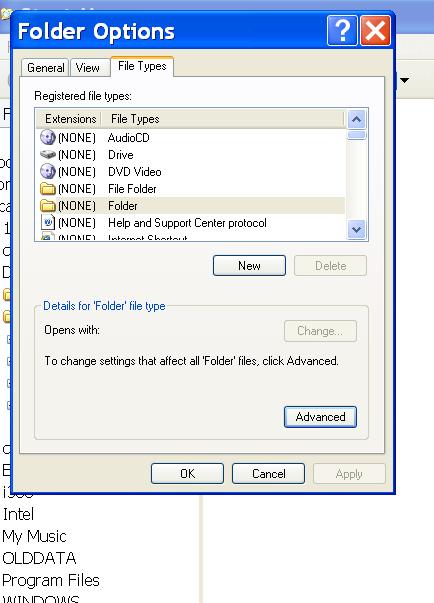This screenshot has width=434, height=603.
Task: Open Advanced settings for Folder type
Action: pos(320,417)
